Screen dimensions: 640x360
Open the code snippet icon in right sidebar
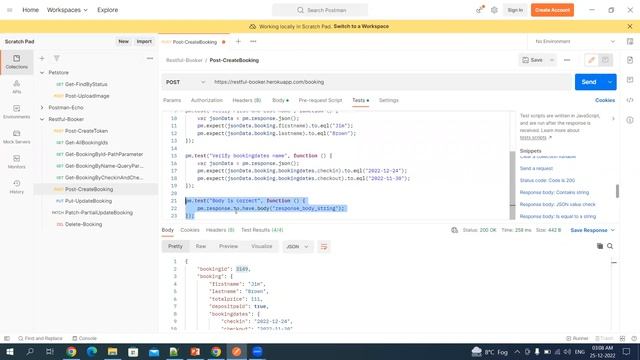(630, 100)
